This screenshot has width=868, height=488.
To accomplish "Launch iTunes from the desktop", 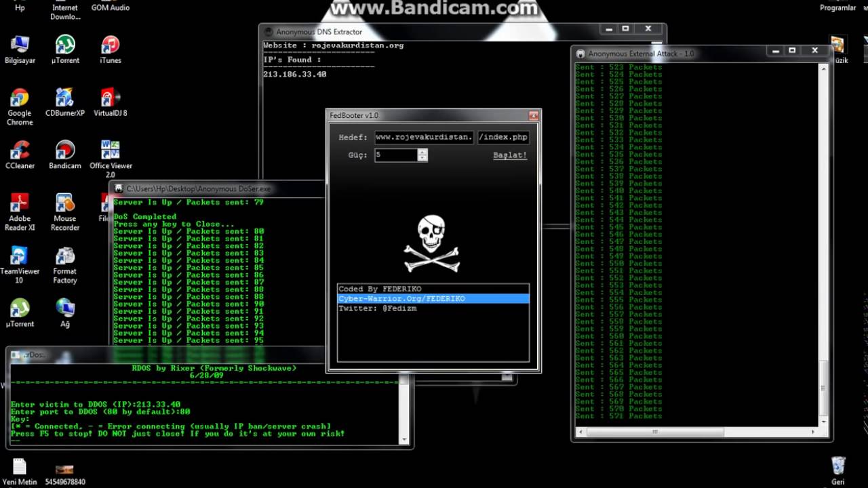I will pos(110,49).
